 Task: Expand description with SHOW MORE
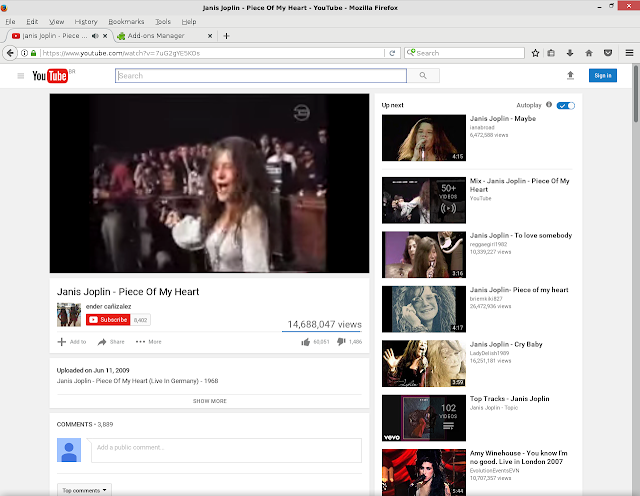pos(209,401)
